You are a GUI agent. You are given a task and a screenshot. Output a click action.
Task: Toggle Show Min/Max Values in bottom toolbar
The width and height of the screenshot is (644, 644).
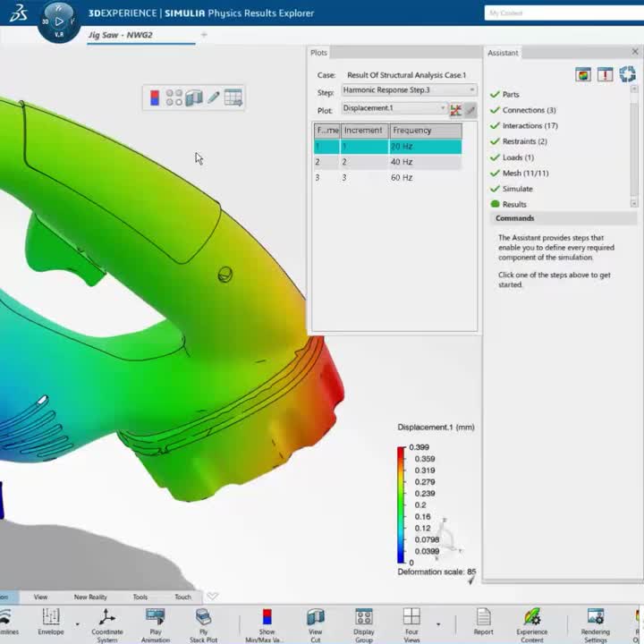click(x=267, y=624)
